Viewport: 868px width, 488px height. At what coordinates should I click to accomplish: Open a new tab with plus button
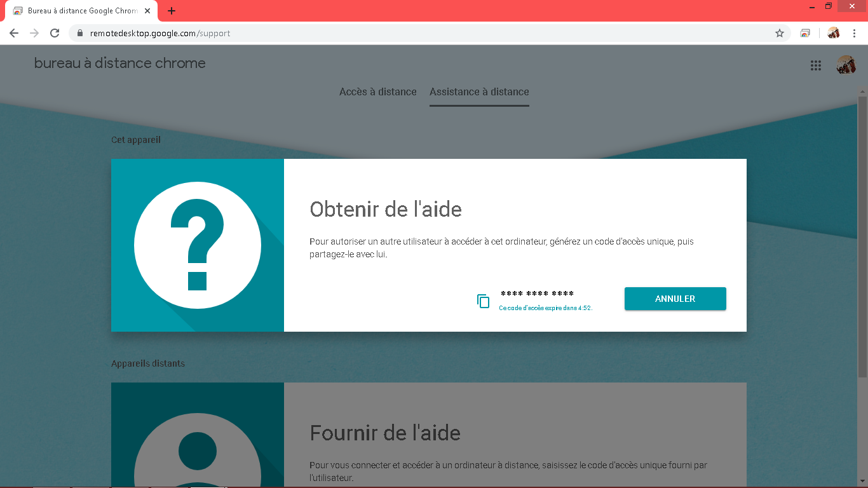click(172, 11)
